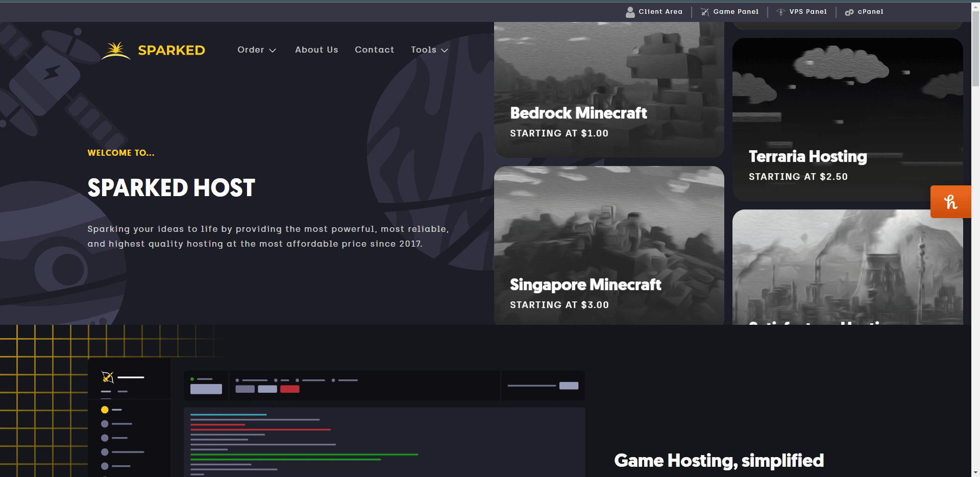Image resolution: width=980 pixels, height=477 pixels.
Task: Open the Bedrock Minecraft hosting card
Action: [x=609, y=90]
